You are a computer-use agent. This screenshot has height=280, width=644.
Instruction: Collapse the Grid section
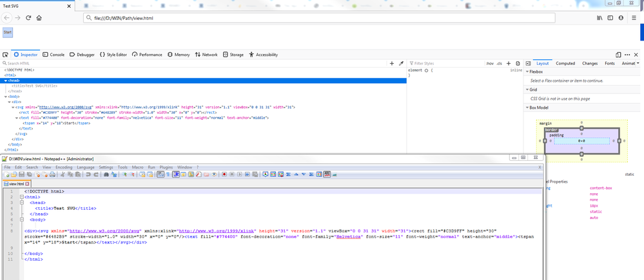527,89
